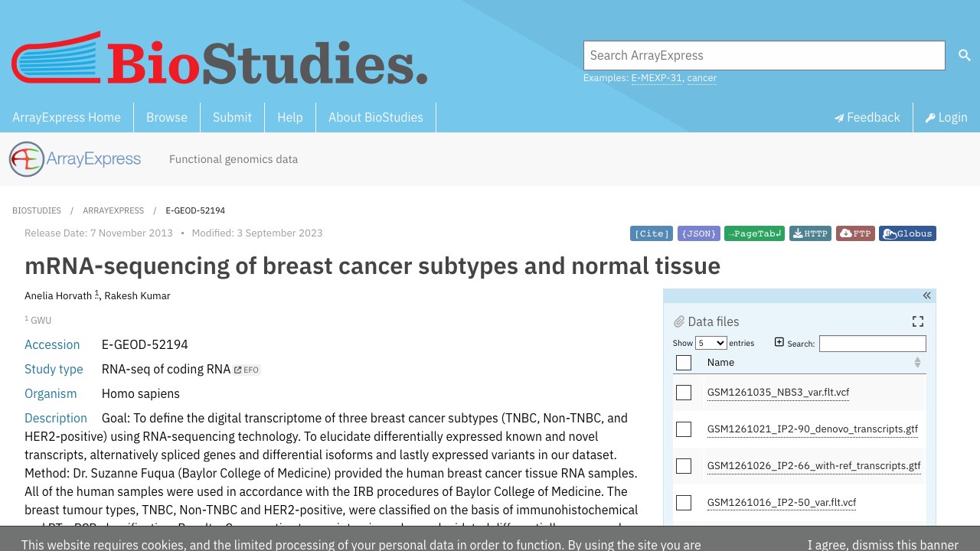980x551 pixels.
Task: Open the Cite badge
Action: pos(652,233)
